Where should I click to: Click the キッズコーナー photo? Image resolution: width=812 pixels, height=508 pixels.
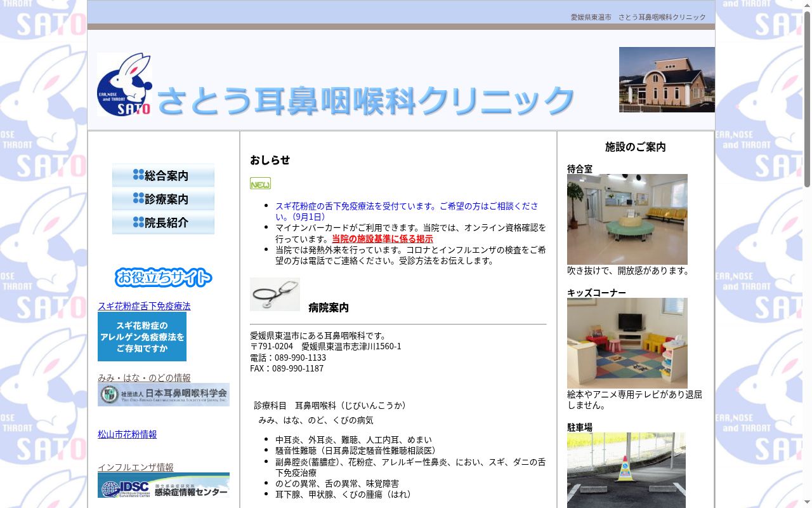coord(627,343)
